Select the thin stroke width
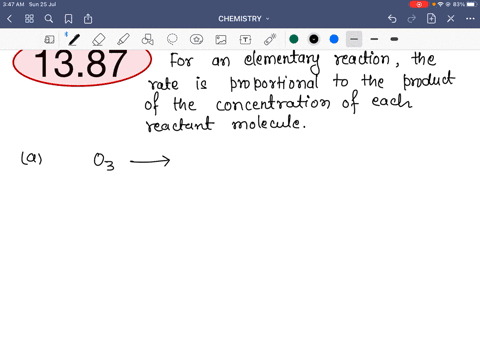The height and width of the screenshot is (360, 480). click(354, 39)
